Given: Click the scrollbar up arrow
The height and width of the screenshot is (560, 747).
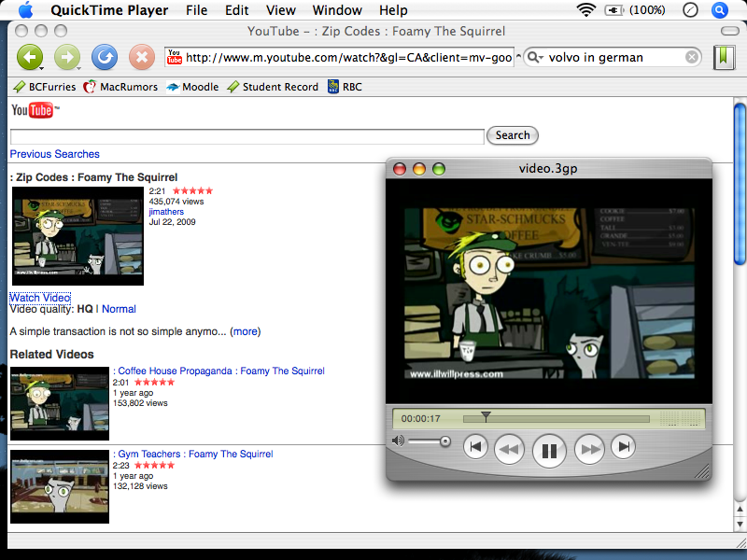Looking at the screenshot, I should 740,509.
